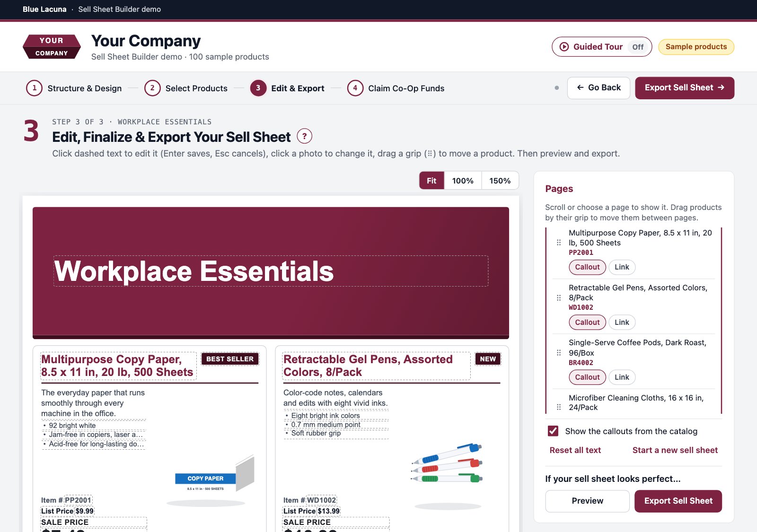Click step 1 circle for Structure & Design
The height and width of the screenshot is (532, 757).
point(34,88)
